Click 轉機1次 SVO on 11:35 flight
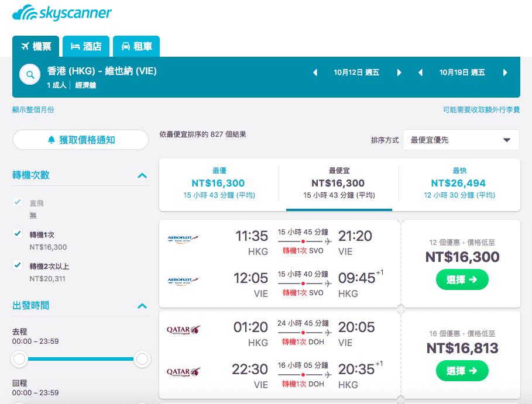This screenshot has height=404, width=532. [x=303, y=251]
